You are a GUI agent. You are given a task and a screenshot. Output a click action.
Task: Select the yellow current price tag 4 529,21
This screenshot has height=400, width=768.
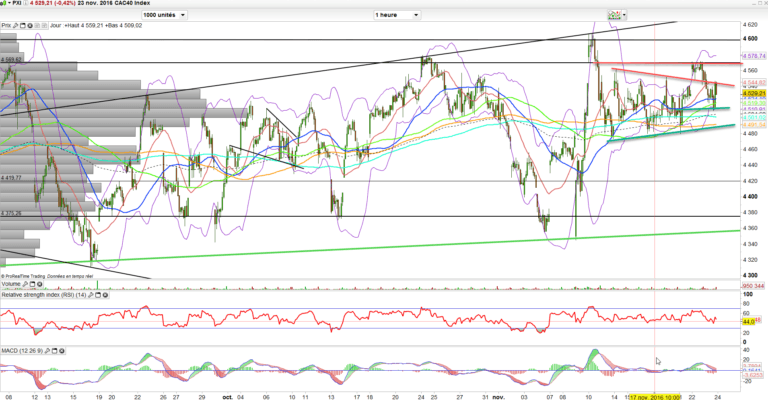727,93
